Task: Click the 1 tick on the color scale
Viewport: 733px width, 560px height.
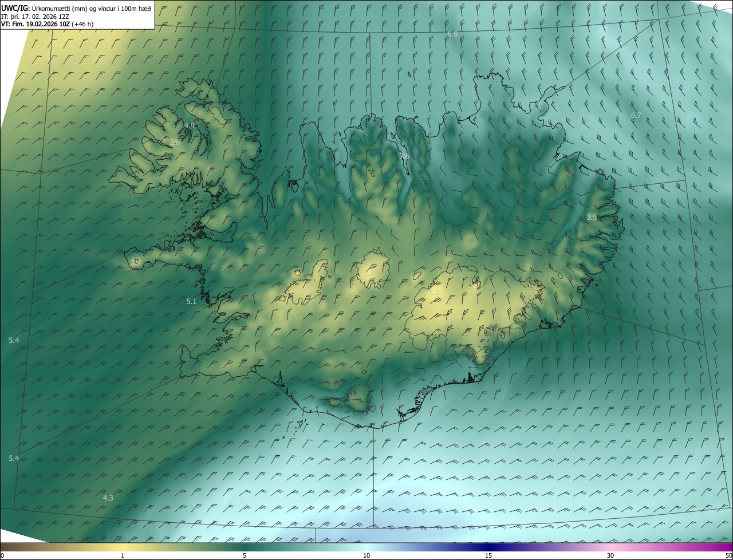Action: pos(123,556)
